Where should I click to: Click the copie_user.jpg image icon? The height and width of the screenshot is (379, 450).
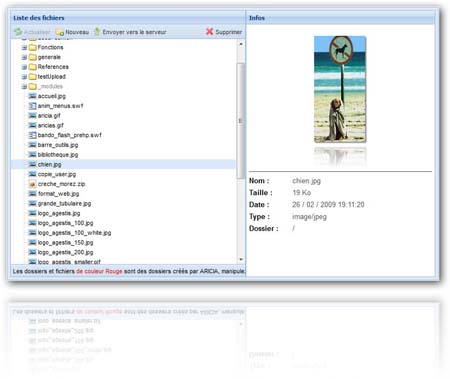(x=32, y=174)
